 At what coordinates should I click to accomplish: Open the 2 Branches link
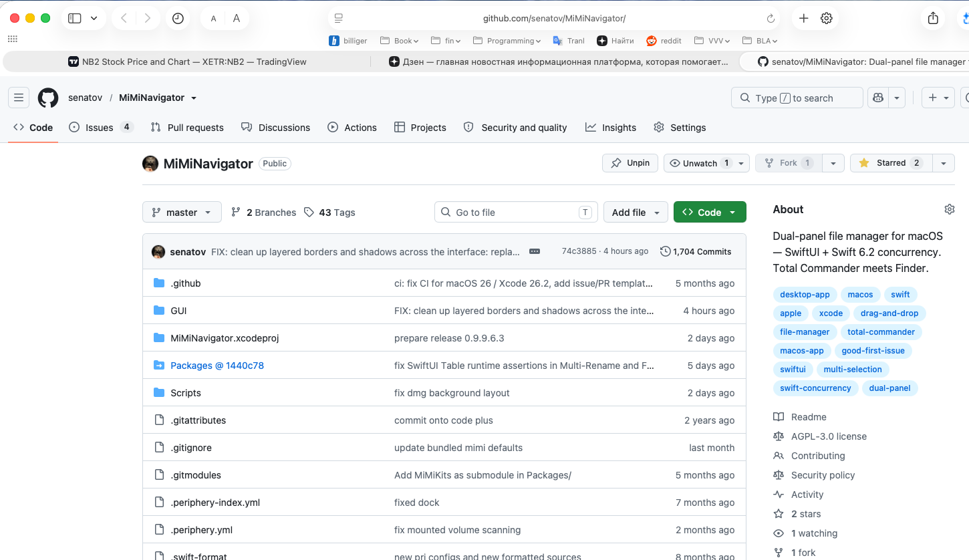[263, 213]
